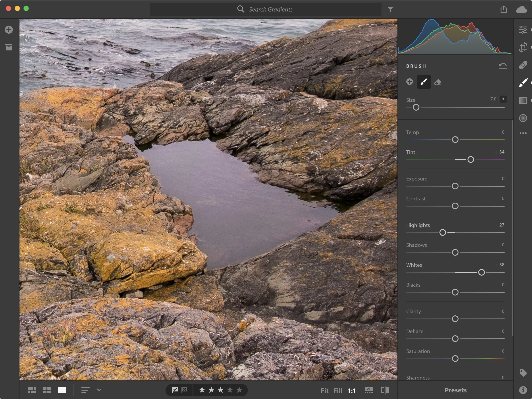Open the Info panel icon
Viewport: 532px width, 399px height.
(523, 390)
